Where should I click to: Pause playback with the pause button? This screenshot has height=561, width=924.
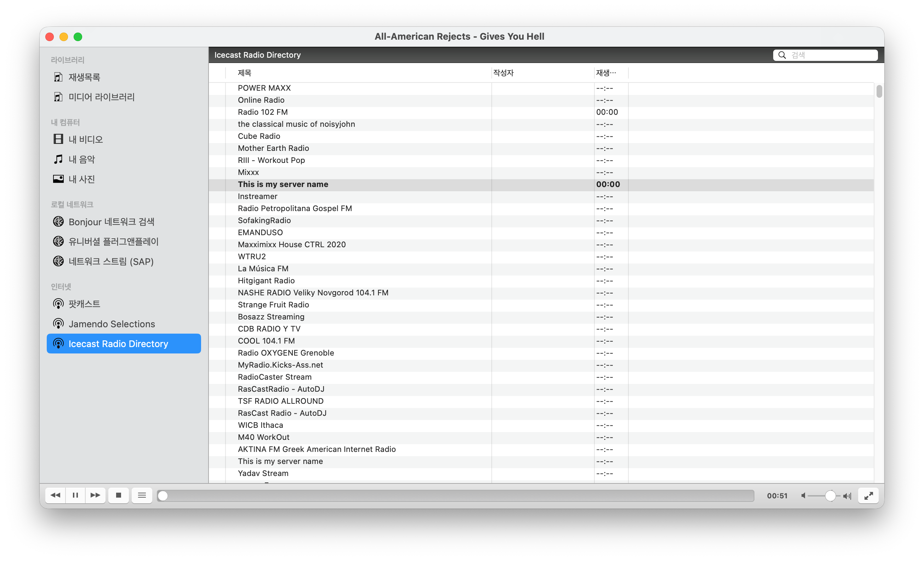tap(75, 495)
